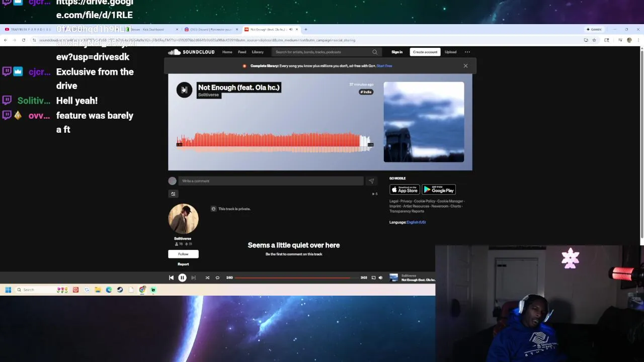The height and width of the screenshot is (362, 644).
Task: Click the Solitiverse artist name under title
Action: [208, 95]
